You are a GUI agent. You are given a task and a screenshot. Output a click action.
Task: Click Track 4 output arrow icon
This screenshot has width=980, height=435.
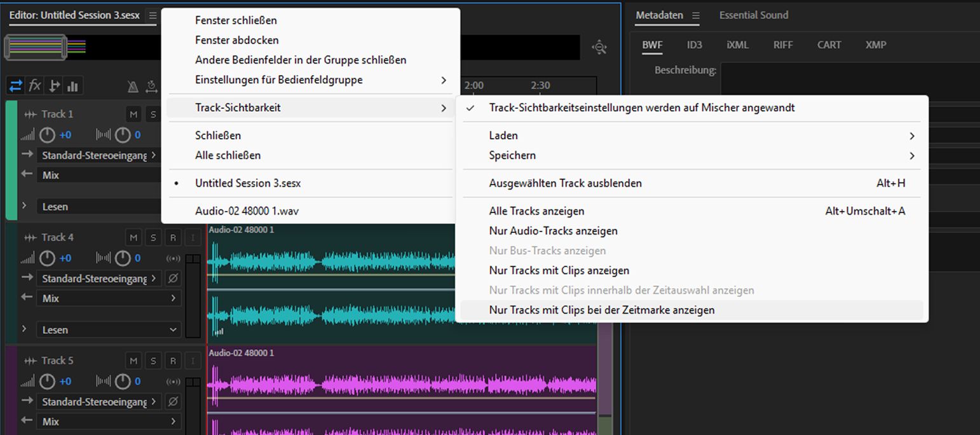click(x=27, y=298)
